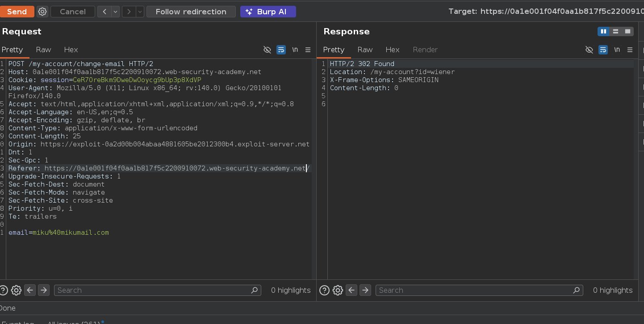Screen dimensions: 644x324
Task: Select side-by-side layout icon
Action: coord(603,31)
